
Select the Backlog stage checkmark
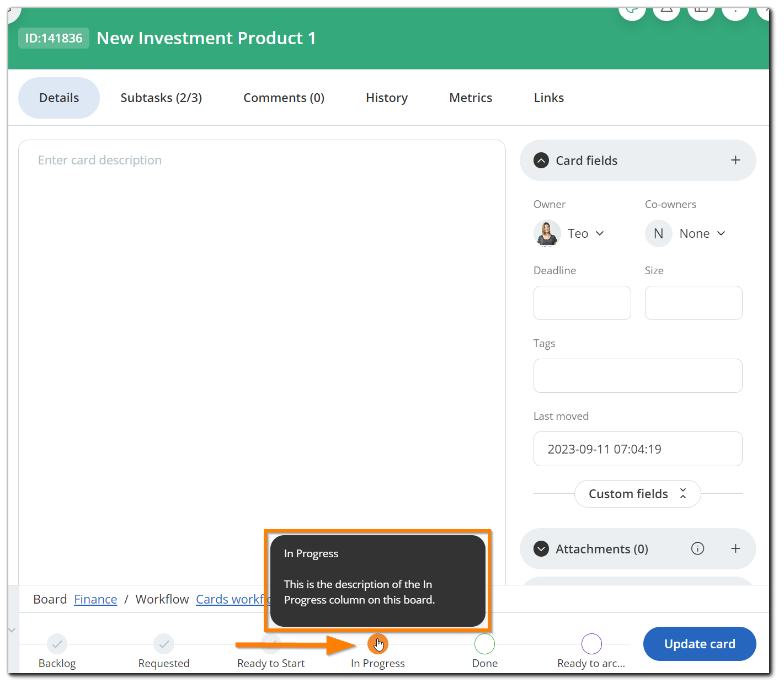click(57, 643)
